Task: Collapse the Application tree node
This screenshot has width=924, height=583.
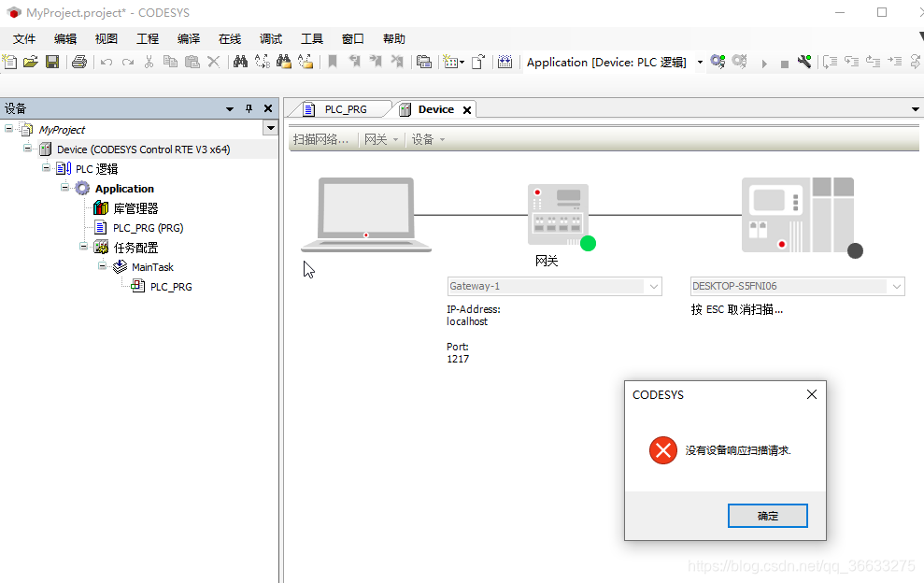Action: pyautogui.click(x=64, y=188)
